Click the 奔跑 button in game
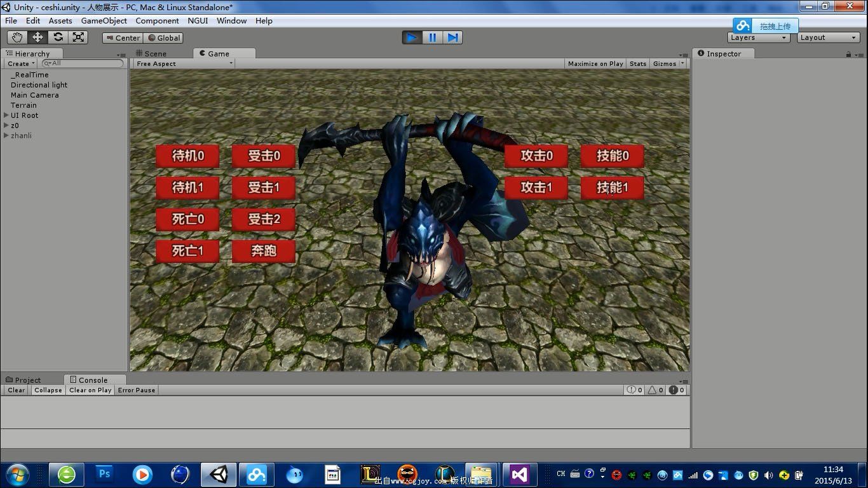This screenshot has width=868, height=488. (264, 251)
